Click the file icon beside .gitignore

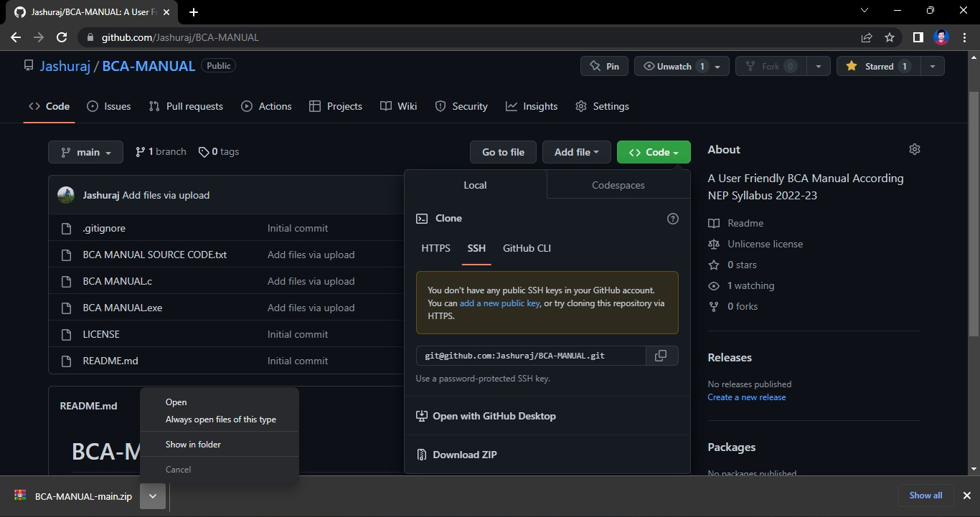pyautogui.click(x=67, y=228)
